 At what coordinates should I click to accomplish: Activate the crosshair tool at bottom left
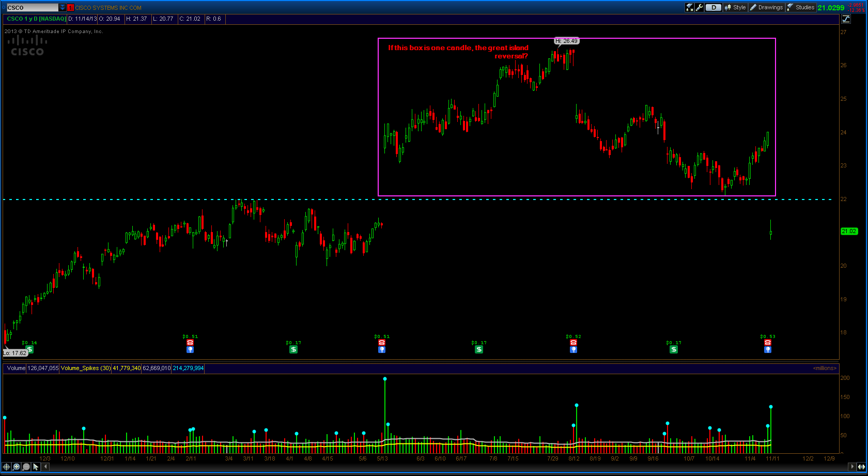click(6, 467)
